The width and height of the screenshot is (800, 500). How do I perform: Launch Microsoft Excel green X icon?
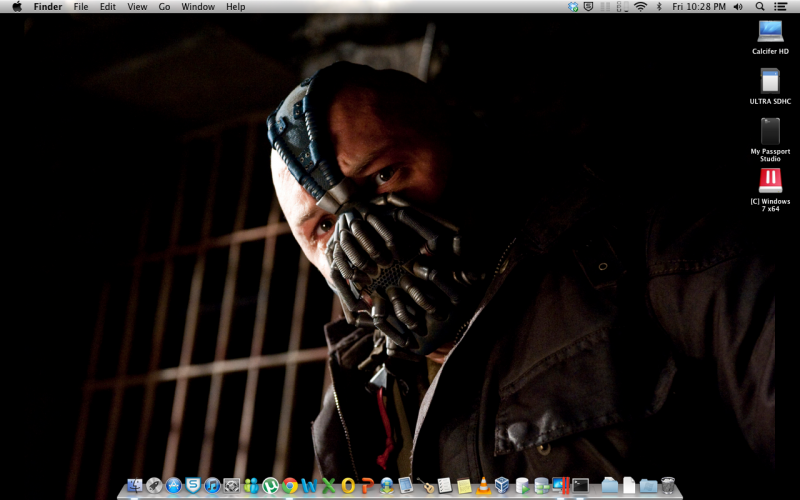point(329,485)
